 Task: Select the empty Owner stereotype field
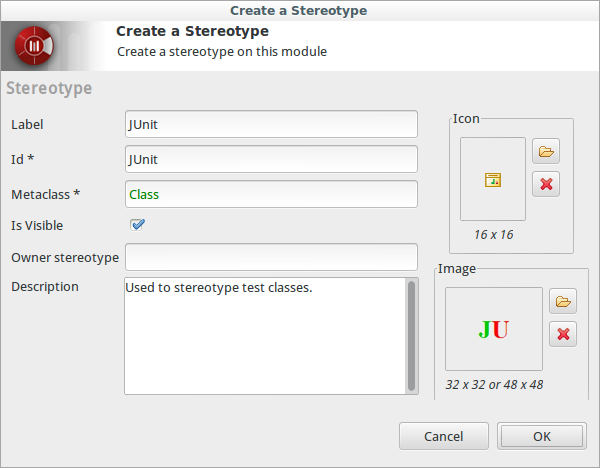point(270,257)
